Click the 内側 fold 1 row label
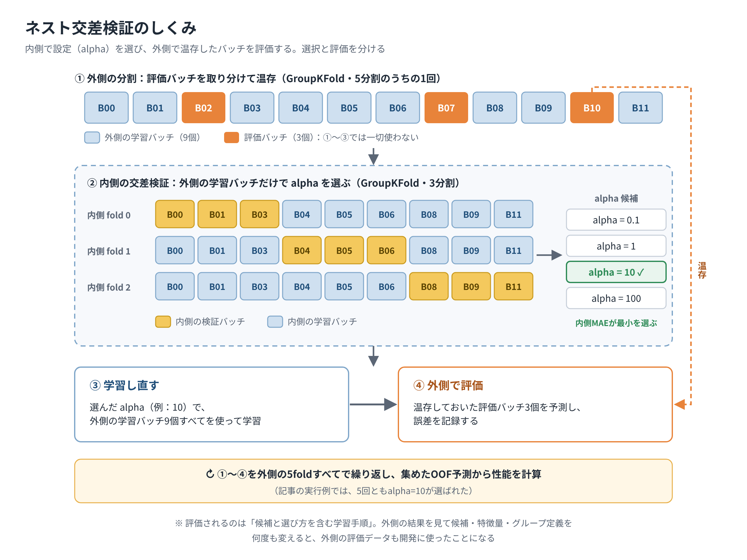 pos(109,251)
